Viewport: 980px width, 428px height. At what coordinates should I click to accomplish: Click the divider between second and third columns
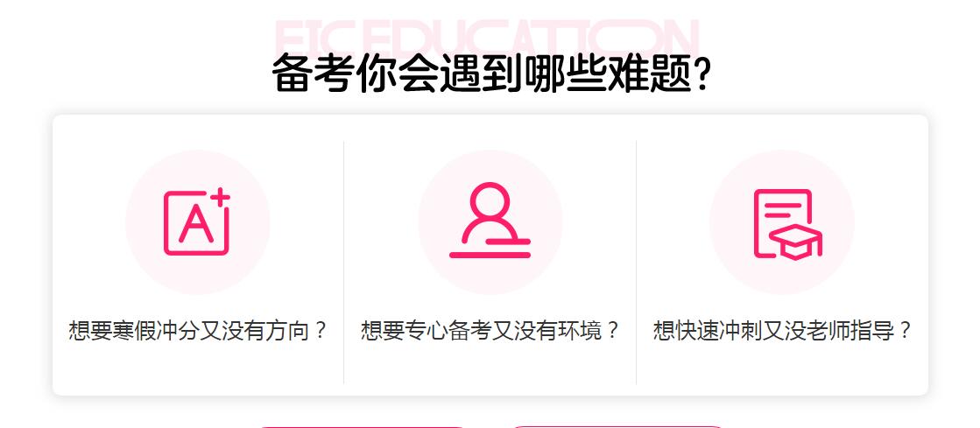coord(636,263)
